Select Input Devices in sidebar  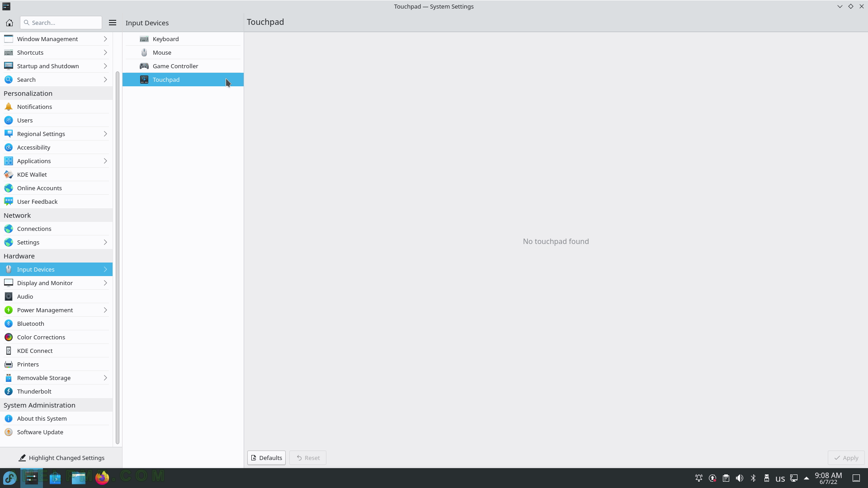click(56, 269)
